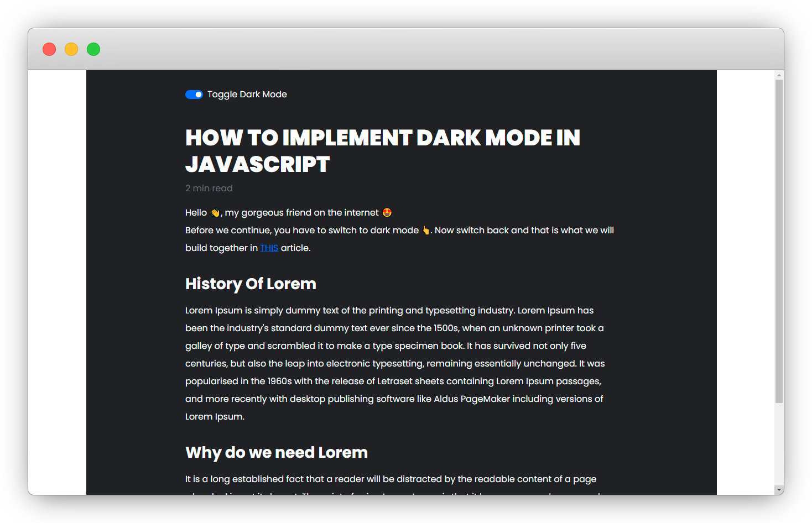Click the 'popularised in the 1960s' line
Image resolution: width=812 pixels, height=523 pixels.
click(393, 381)
